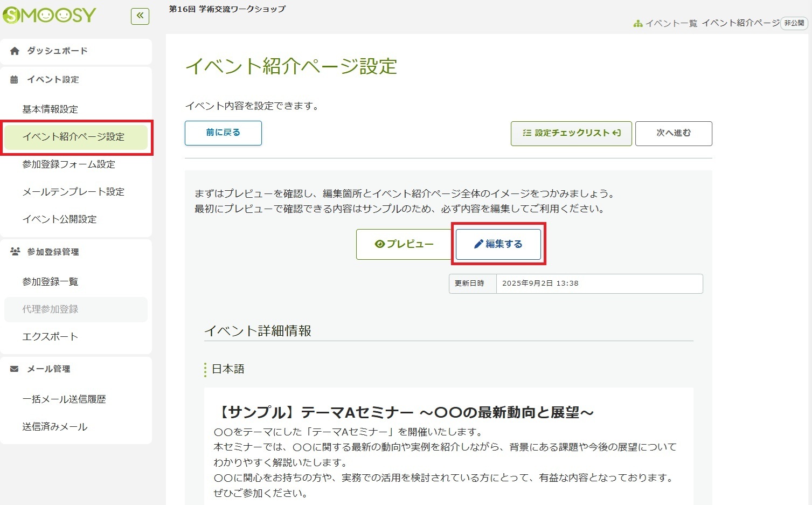Navigate to メールテンプレート設定
Screen dimensions: 812x505
tap(73, 192)
